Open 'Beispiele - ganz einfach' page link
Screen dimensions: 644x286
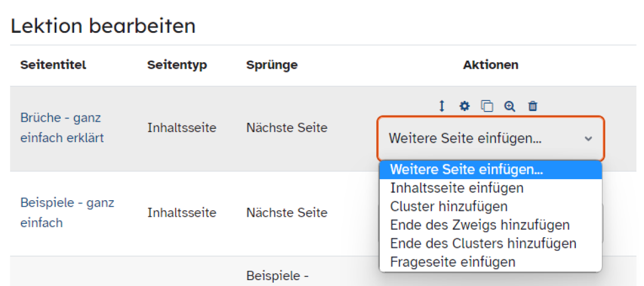67,212
